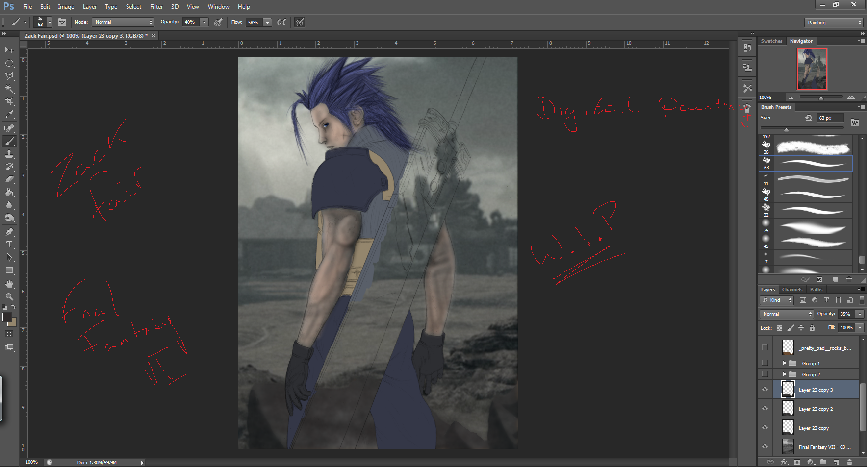This screenshot has height=467, width=868.
Task: Create a new group folder in Layers
Action: pos(823,462)
